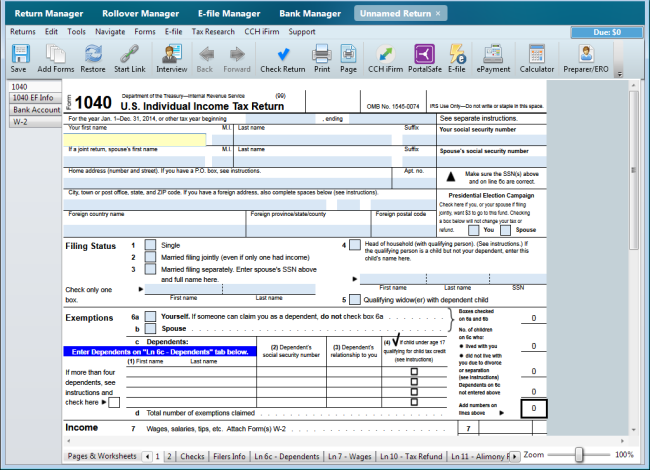Switch to the E-file Manager tab
The height and width of the screenshot is (470, 650).
coord(229,14)
